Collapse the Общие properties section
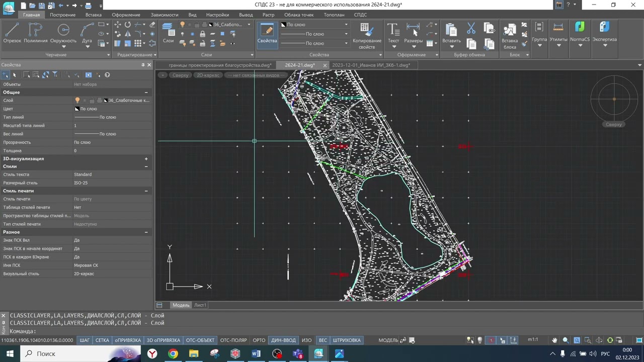Viewport: 644px width, 362px height. (x=146, y=93)
